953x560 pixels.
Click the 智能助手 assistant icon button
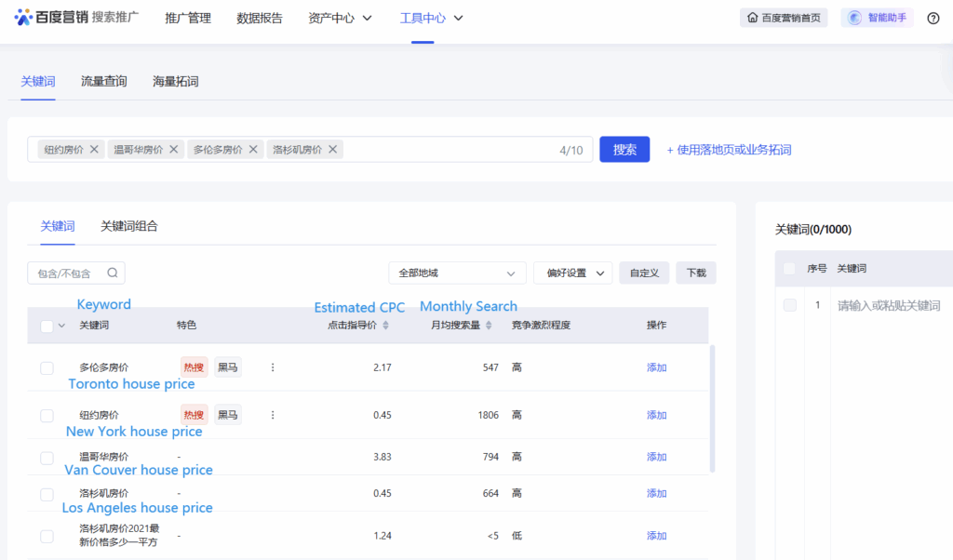(877, 18)
